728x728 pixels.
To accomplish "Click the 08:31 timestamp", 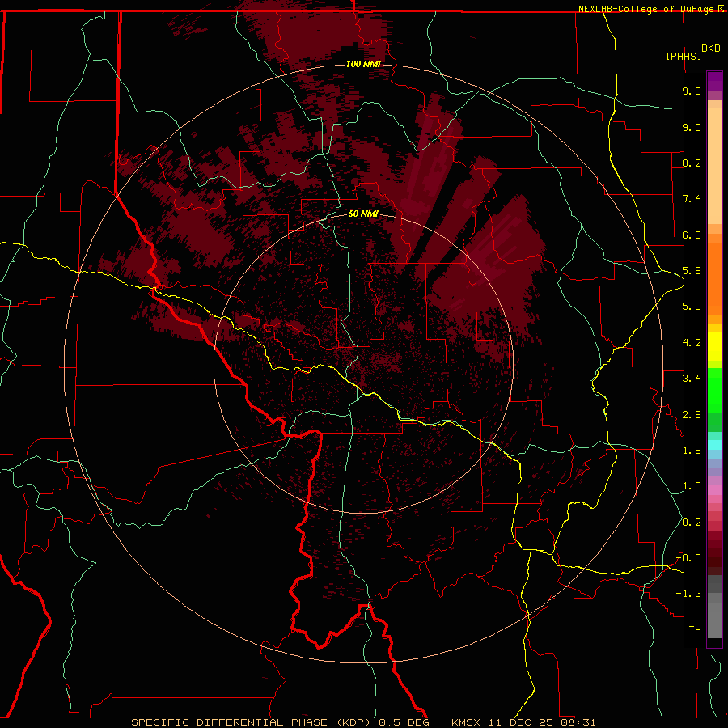I will tap(578, 722).
